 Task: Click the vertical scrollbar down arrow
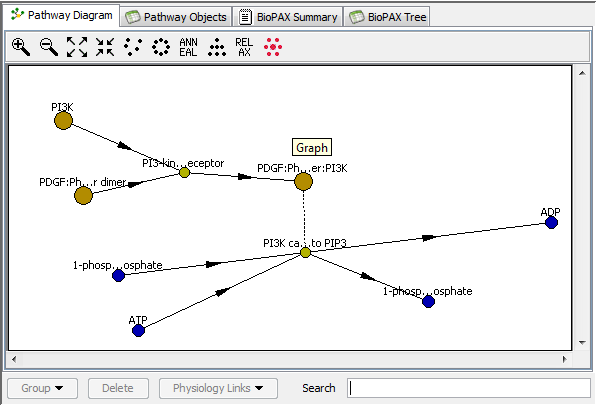[x=582, y=343]
